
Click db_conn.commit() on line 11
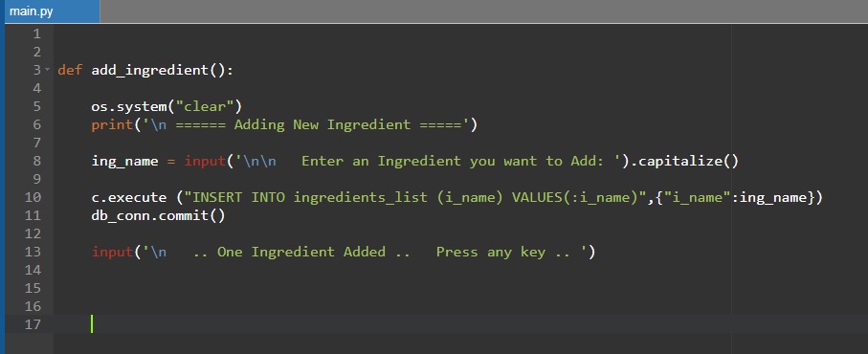click(158, 215)
